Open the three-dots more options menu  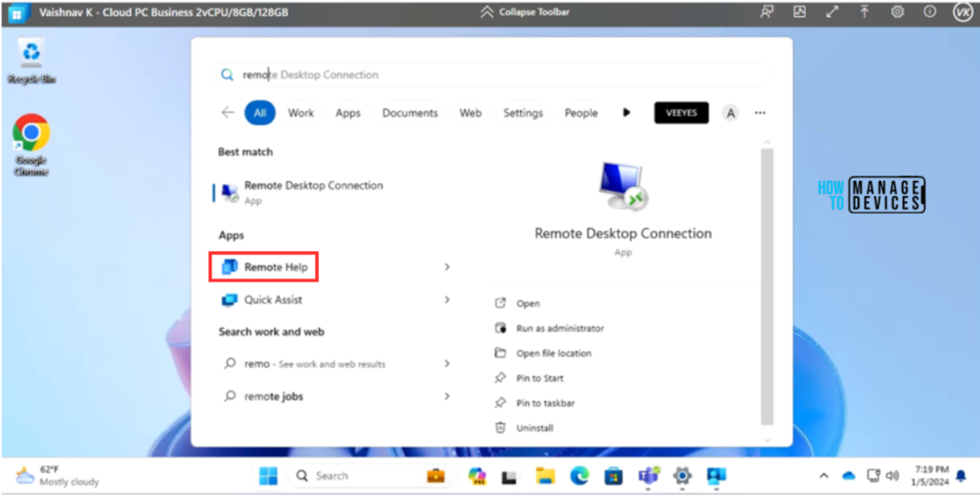tap(760, 113)
